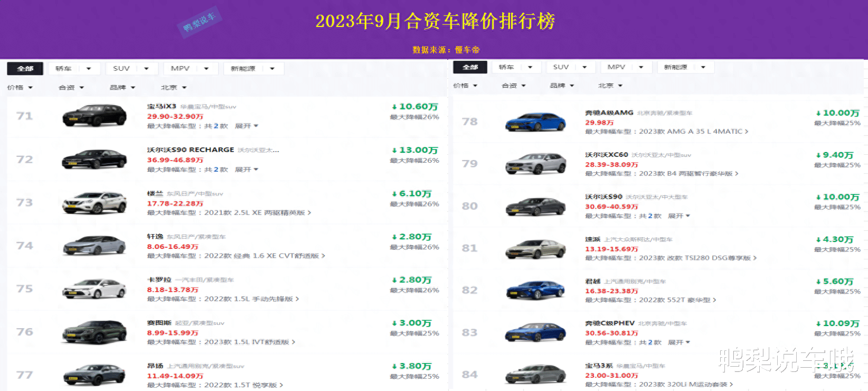
Task: Click the 速派 car thumbnail
Action: click(536, 248)
